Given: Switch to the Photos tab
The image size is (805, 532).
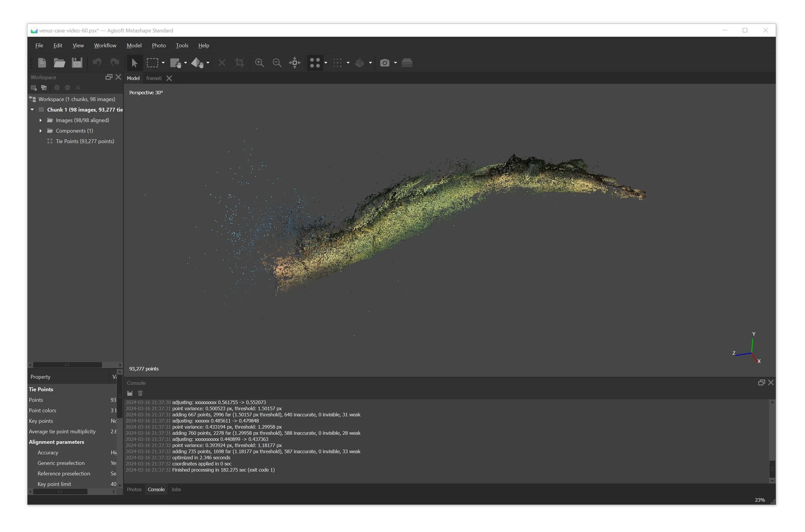Looking at the screenshot, I should pos(134,489).
